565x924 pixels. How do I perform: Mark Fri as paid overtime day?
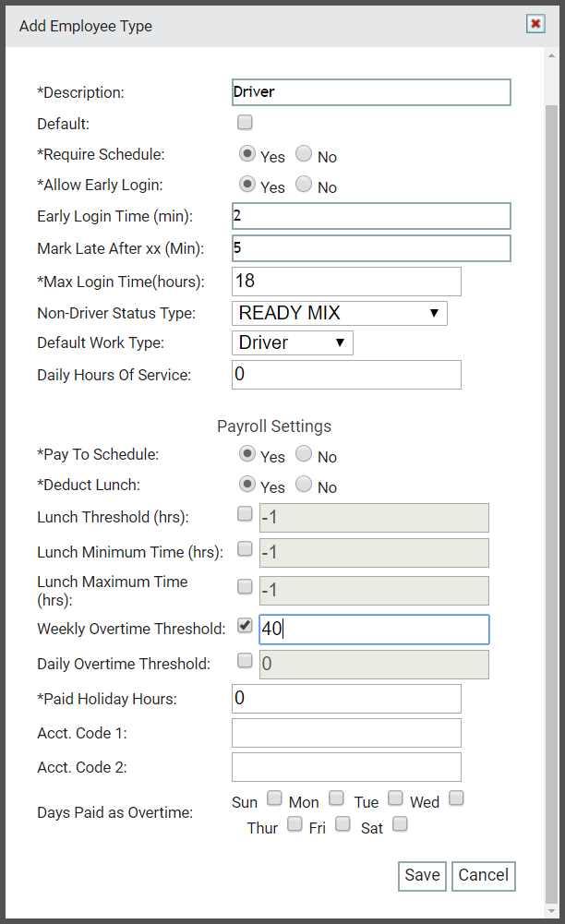343,823
